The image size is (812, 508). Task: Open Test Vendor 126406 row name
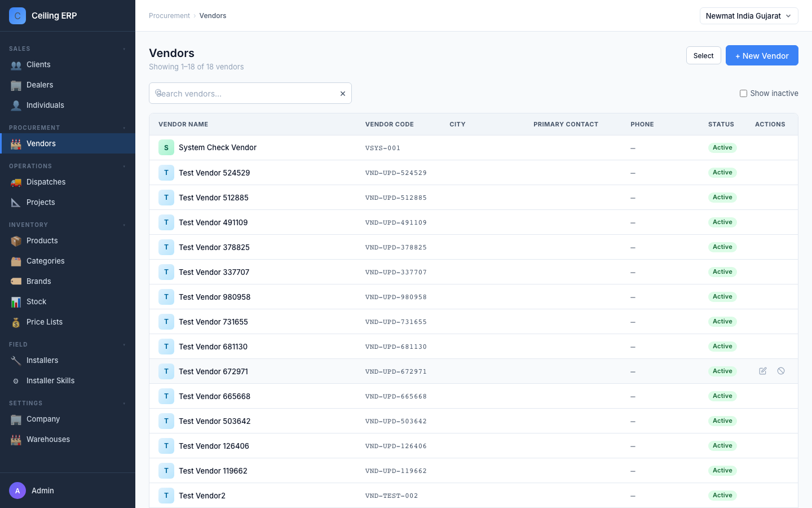(x=214, y=446)
